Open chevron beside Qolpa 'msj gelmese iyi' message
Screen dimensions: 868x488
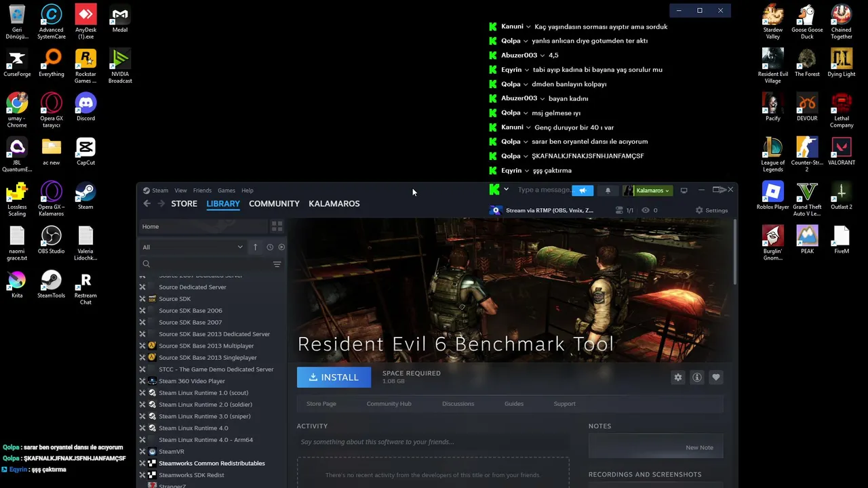click(x=526, y=113)
